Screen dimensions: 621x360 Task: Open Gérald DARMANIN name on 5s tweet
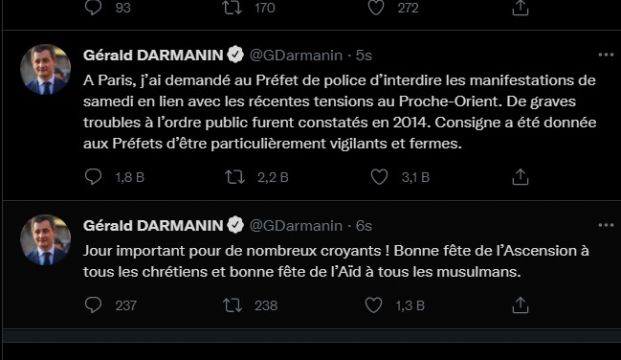(x=153, y=55)
